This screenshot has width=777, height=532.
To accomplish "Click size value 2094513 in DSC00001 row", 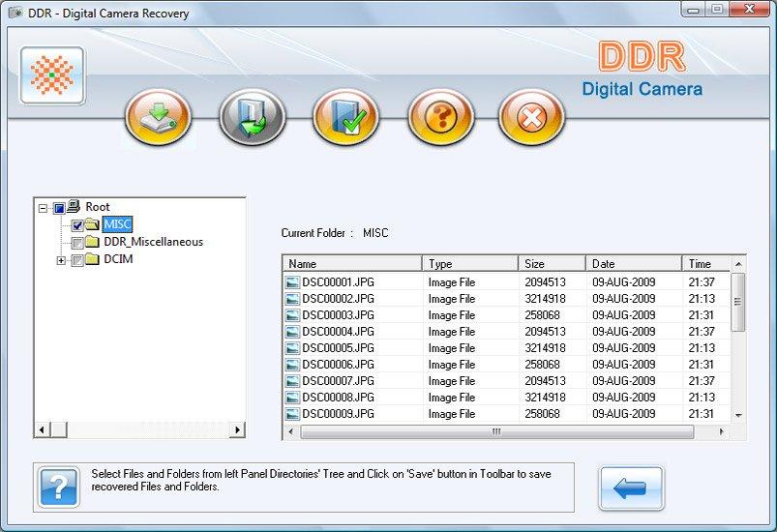I will [545, 282].
